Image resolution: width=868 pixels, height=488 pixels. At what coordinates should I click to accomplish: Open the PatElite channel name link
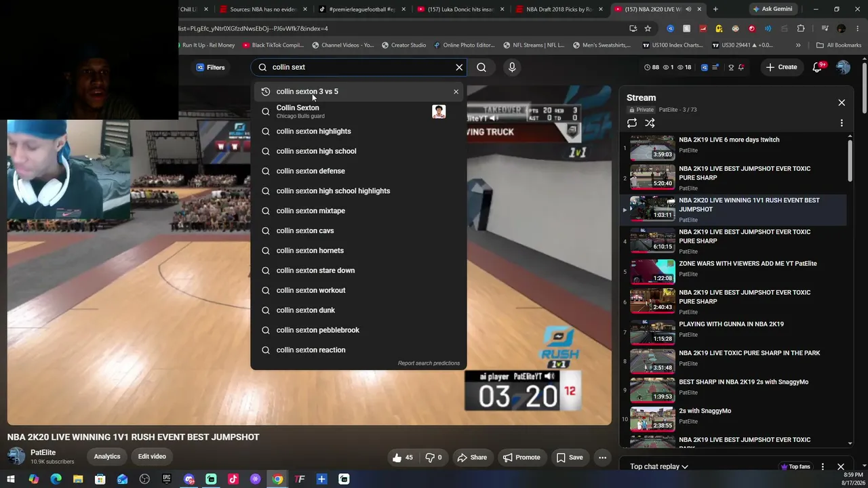[x=43, y=453]
